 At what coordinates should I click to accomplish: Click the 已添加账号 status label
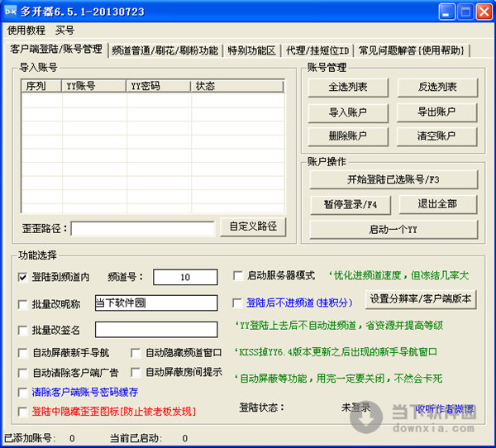pyautogui.click(x=30, y=438)
